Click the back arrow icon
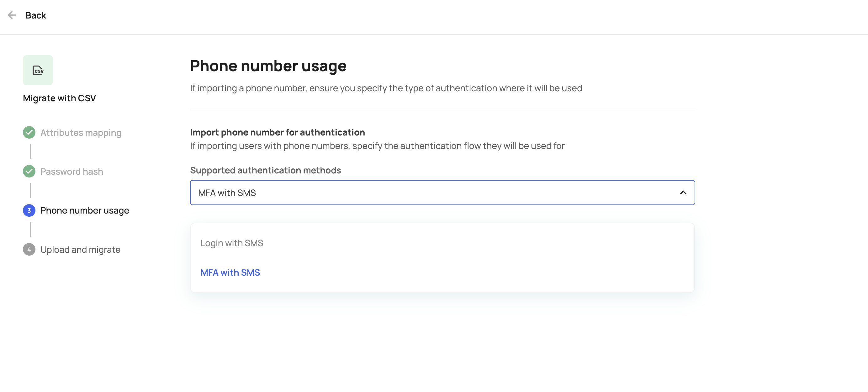Image resolution: width=868 pixels, height=392 pixels. coord(13,15)
